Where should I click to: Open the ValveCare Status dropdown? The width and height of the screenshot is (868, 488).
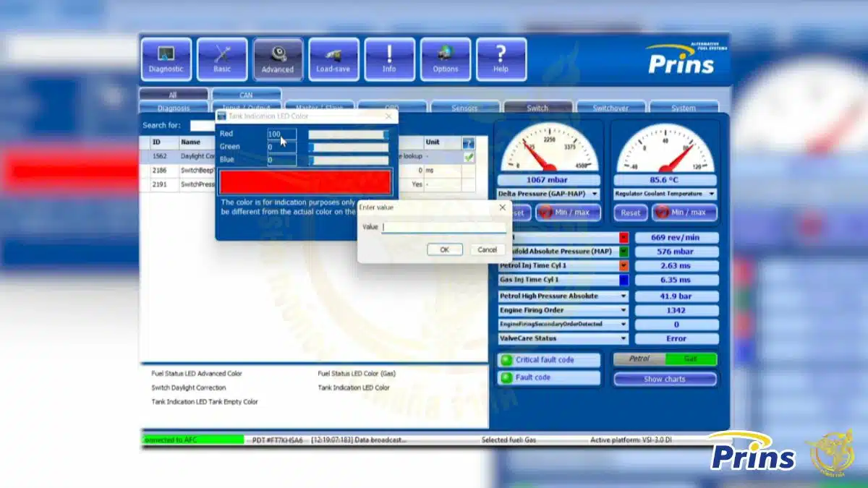563,338
